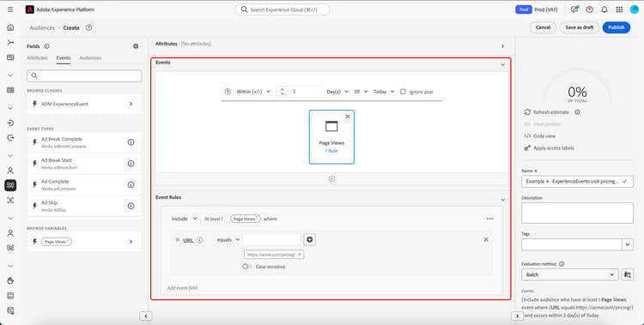Open the event rule more options ellipsis
The height and width of the screenshot is (325, 644).
489,220
